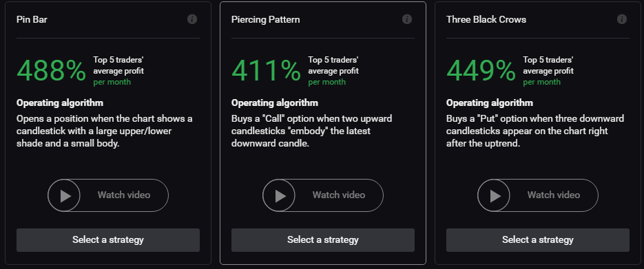This screenshot has width=644, height=269.
Task: Click the 488% profit figure
Action: [52, 71]
